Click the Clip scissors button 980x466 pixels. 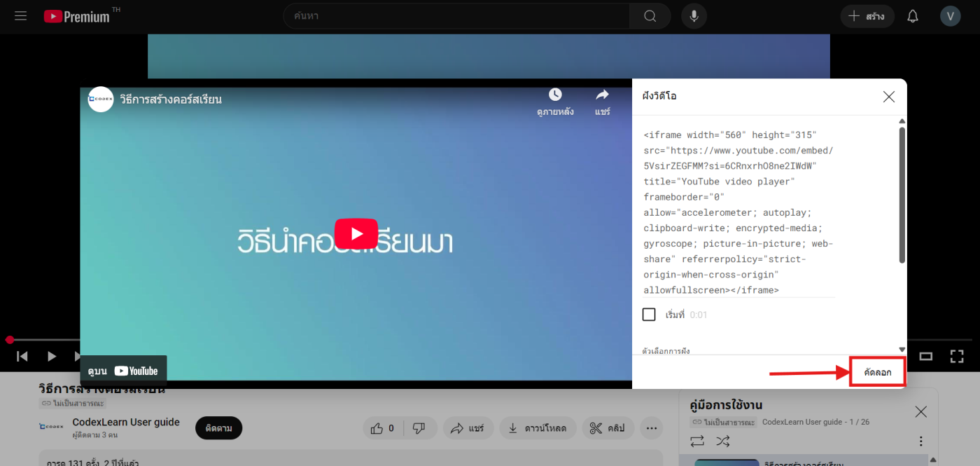coord(607,428)
